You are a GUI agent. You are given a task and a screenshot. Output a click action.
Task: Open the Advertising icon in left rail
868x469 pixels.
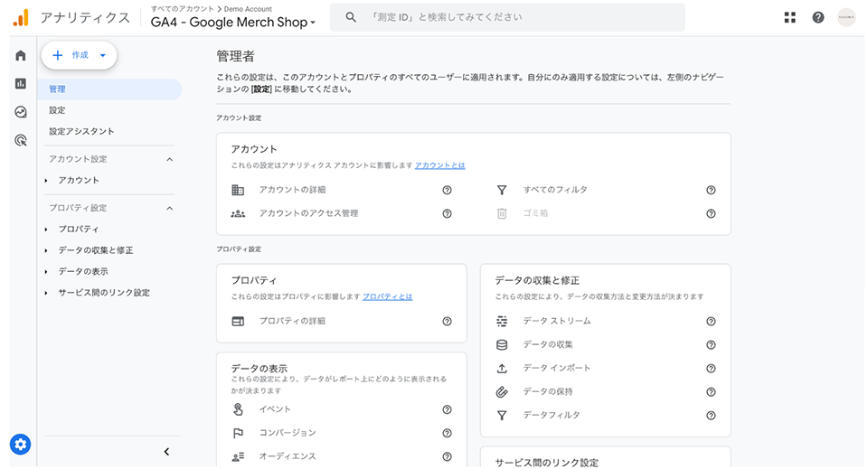click(x=21, y=140)
